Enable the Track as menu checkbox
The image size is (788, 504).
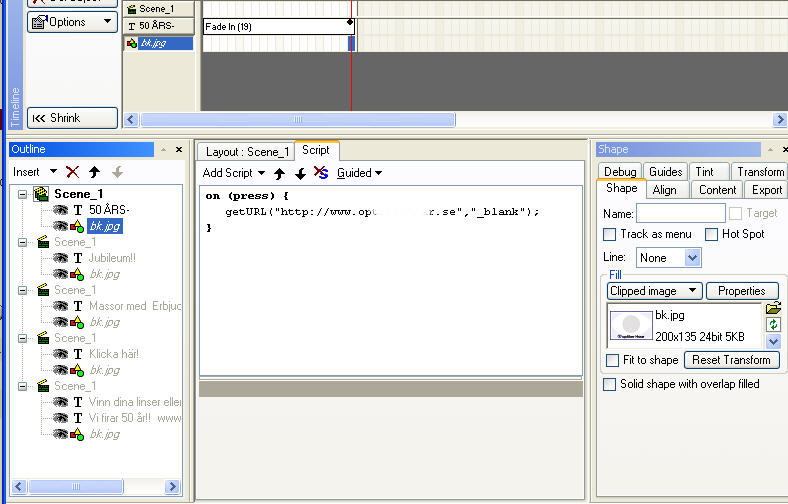pyautogui.click(x=610, y=234)
